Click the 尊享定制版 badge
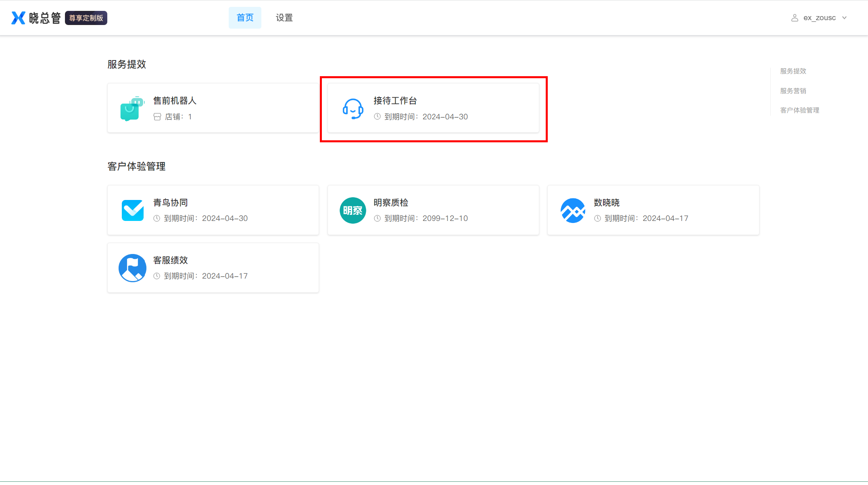The width and height of the screenshot is (868, 485). coord(86,18)
